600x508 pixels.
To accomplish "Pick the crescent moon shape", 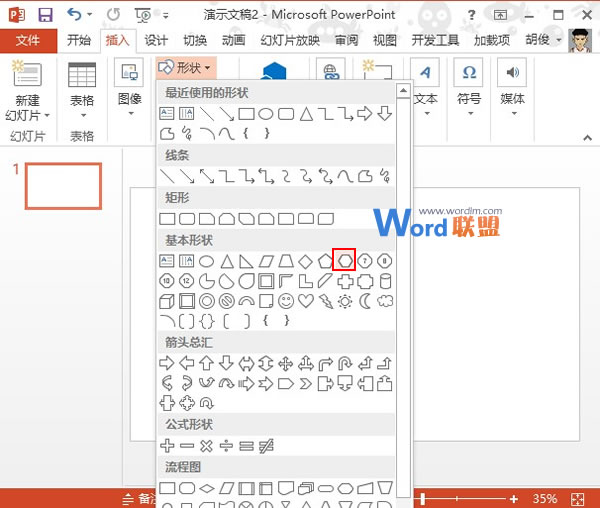I will pos(365,301).
